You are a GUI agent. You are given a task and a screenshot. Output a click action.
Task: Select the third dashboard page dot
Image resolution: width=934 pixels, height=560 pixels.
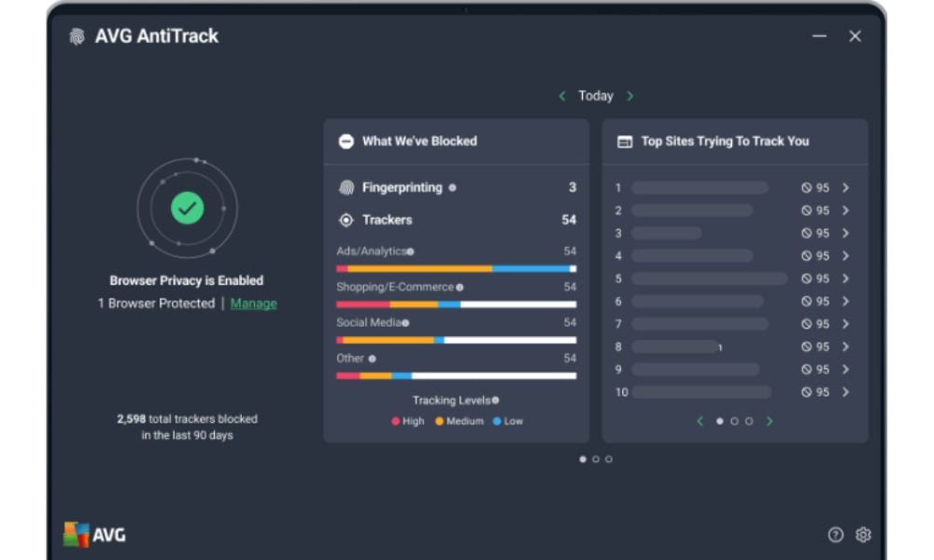609,459
